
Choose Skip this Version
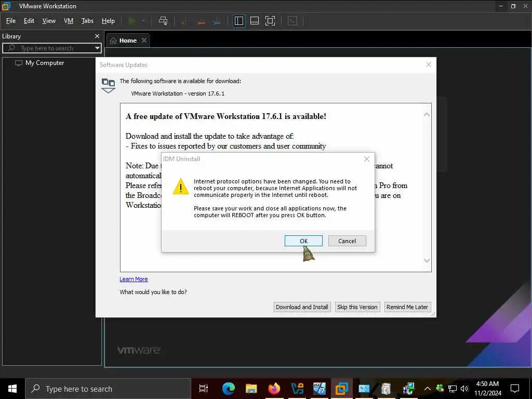pos(357,307)
